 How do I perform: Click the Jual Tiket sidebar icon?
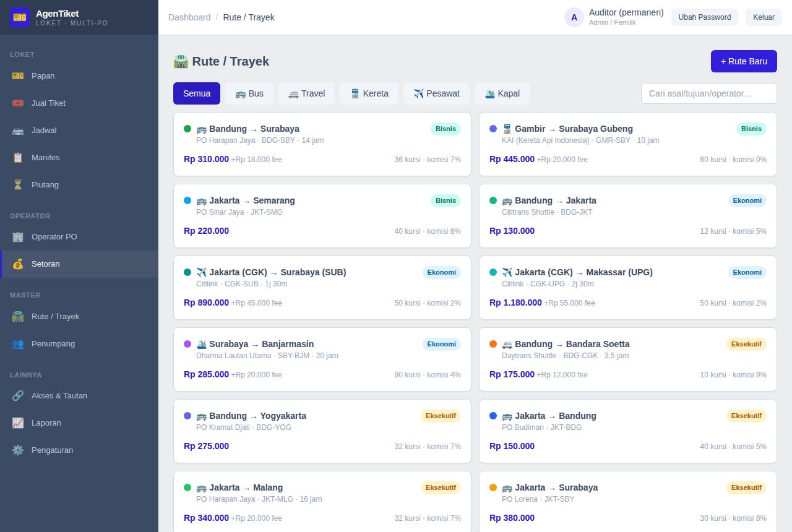(x=18, y=103)
